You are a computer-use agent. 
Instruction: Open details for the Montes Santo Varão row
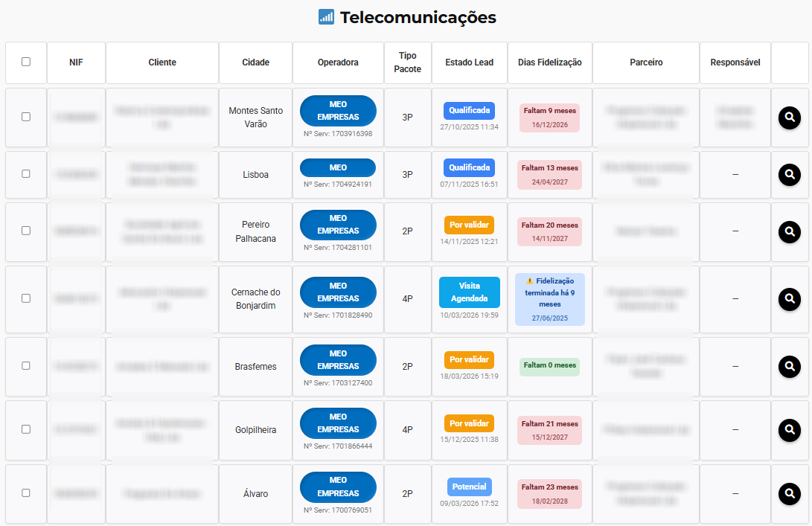click(790, 118)
